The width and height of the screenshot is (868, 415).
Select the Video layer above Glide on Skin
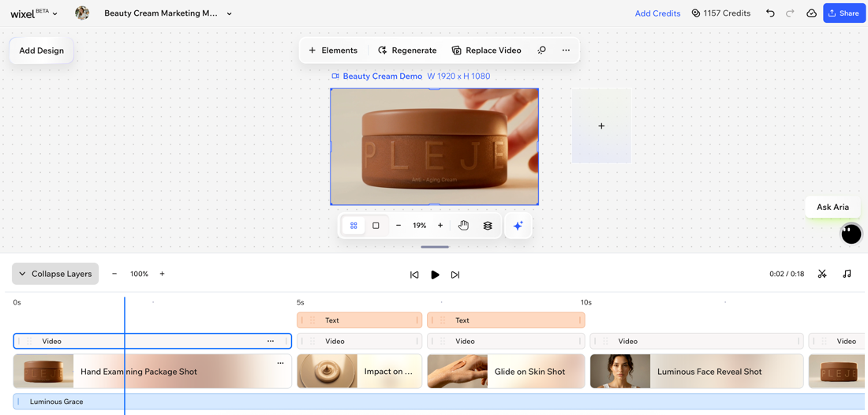506,342
